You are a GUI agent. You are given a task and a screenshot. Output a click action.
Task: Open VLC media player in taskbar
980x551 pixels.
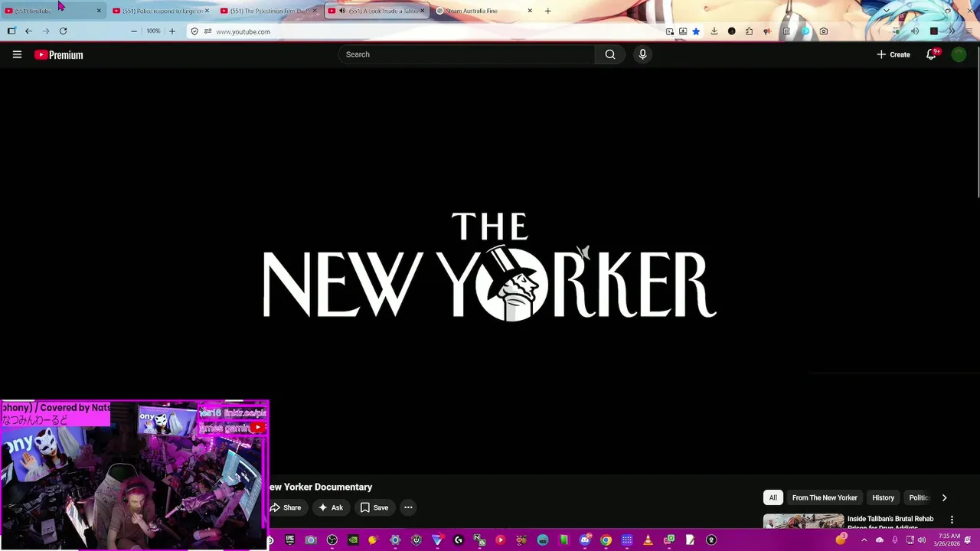click(648, 540)
